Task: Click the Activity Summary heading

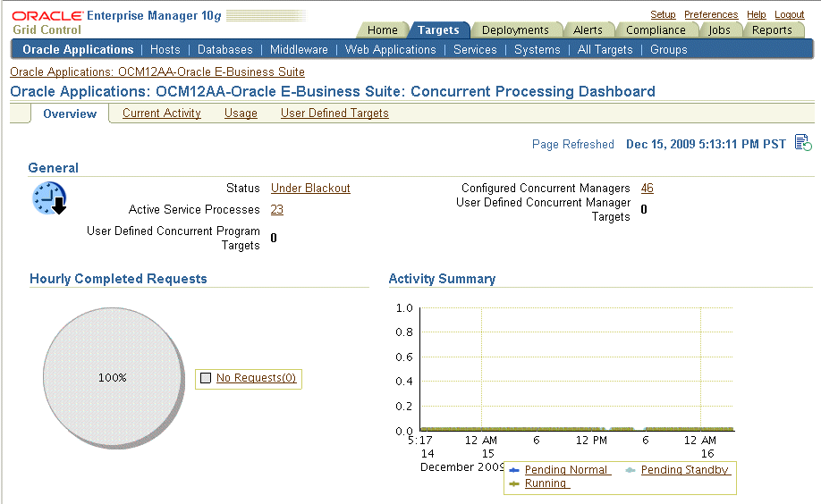Action: pyautogui.click(x=442, y=279)
